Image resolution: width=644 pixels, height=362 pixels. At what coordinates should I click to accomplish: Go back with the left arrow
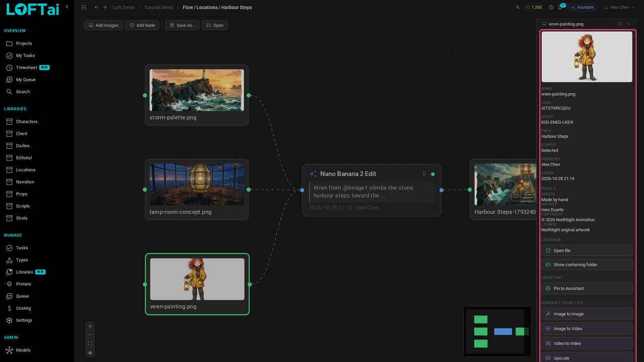coord(96,8)
